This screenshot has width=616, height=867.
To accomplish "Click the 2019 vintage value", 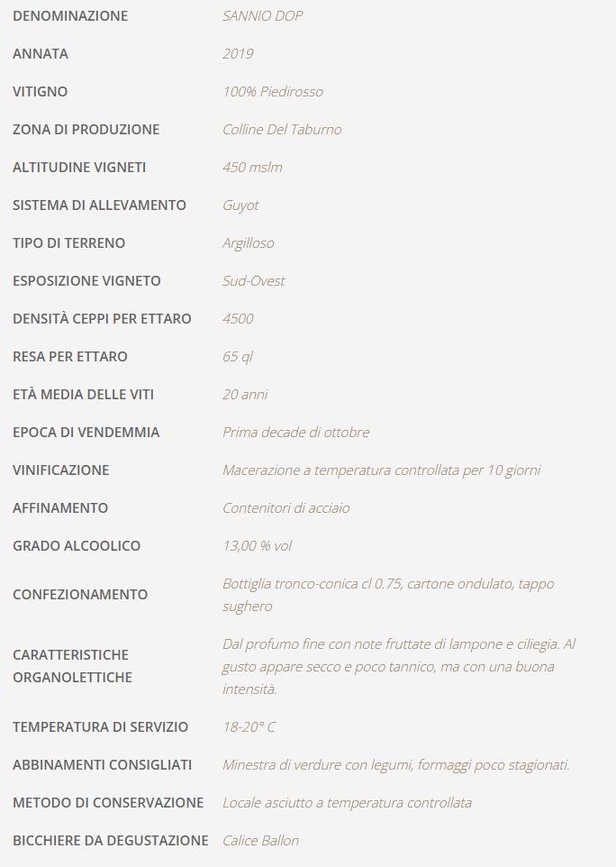I will tap(238, 53).
